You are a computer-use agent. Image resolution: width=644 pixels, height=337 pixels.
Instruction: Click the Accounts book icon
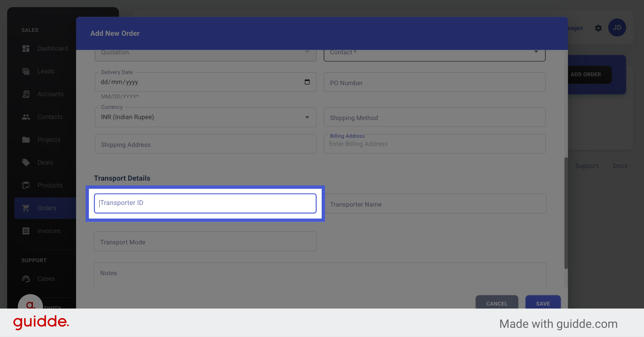point(26,94)
